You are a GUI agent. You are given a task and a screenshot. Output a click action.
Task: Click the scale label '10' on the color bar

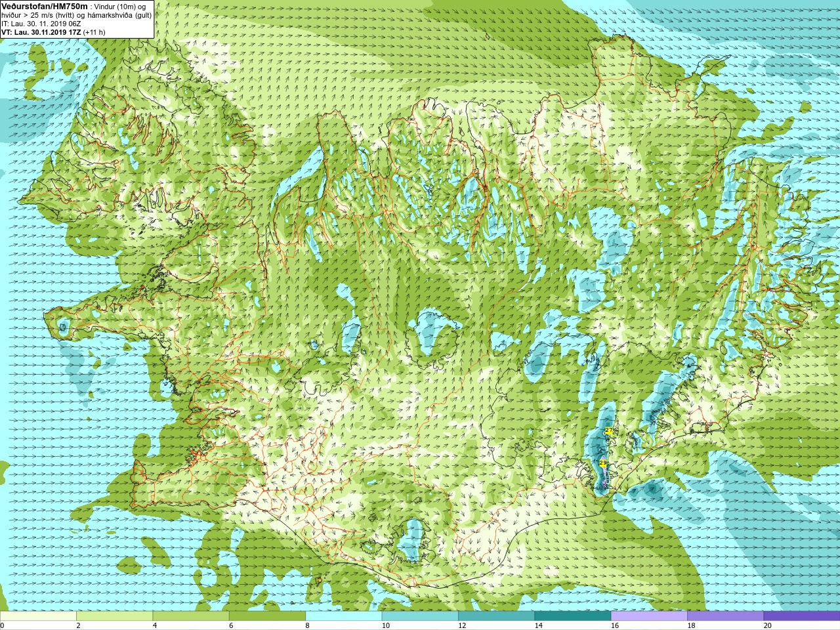386,625
